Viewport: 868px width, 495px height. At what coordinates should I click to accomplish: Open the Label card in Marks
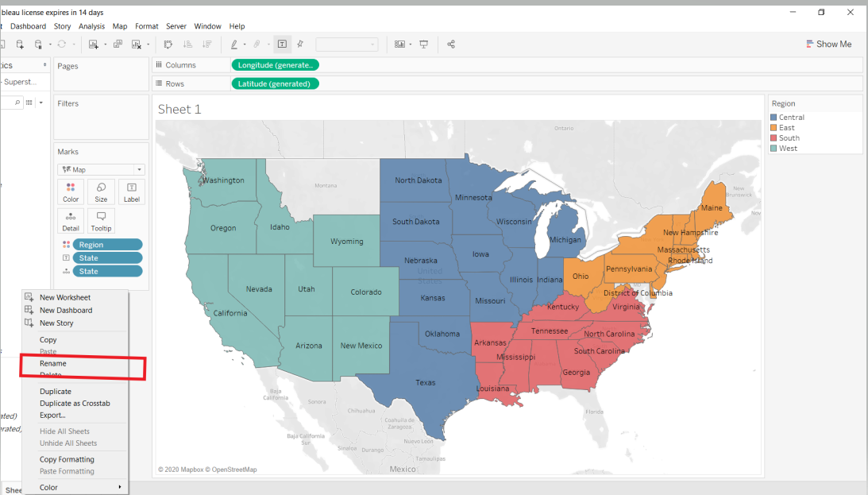(132, 192)
